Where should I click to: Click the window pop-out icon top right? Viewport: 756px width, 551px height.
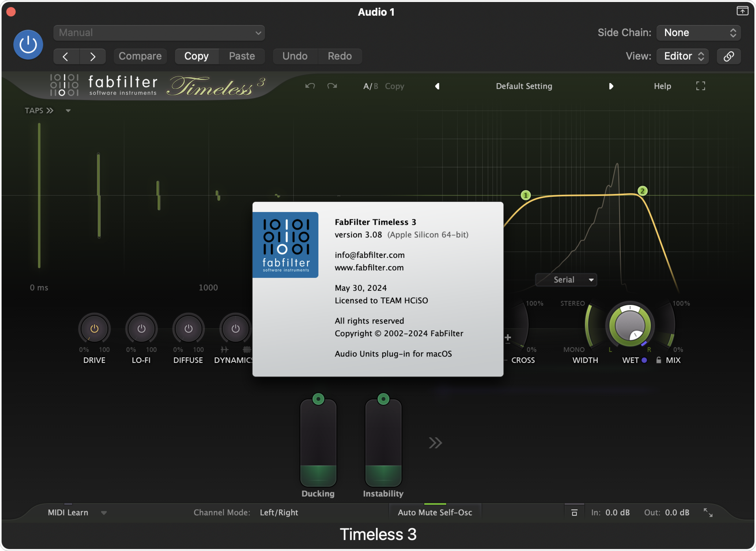pos(742,11)
